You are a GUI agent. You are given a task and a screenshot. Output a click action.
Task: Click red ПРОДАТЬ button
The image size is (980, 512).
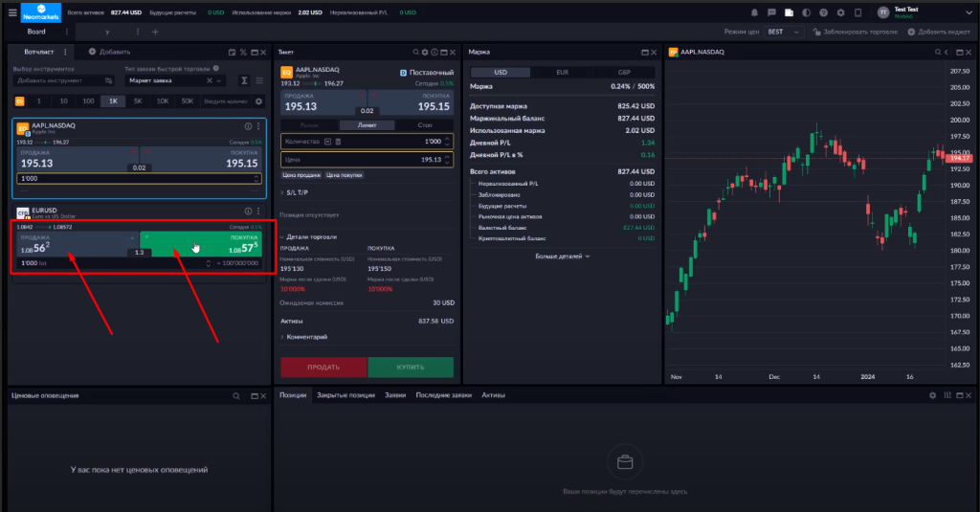[x=323, y=367]
